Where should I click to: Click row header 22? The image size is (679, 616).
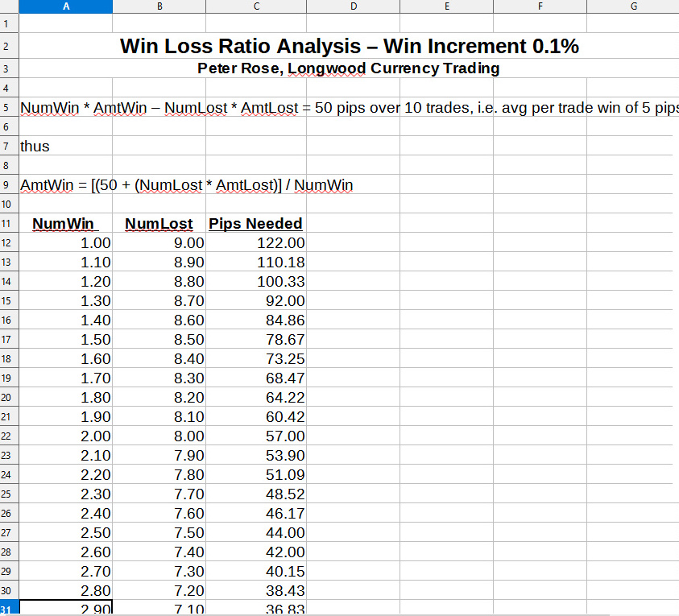click(x=8, y=436)
